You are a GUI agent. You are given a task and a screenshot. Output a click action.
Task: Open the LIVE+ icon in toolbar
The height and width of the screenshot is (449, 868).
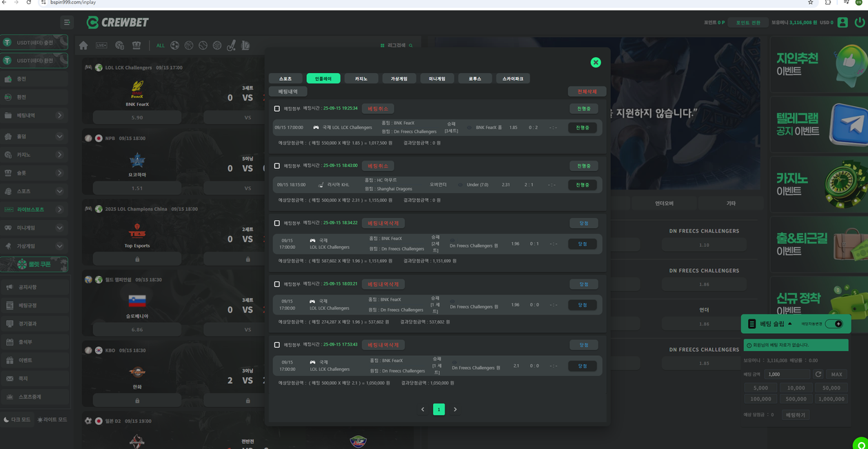pyautogui.click(x=101, y=46)
